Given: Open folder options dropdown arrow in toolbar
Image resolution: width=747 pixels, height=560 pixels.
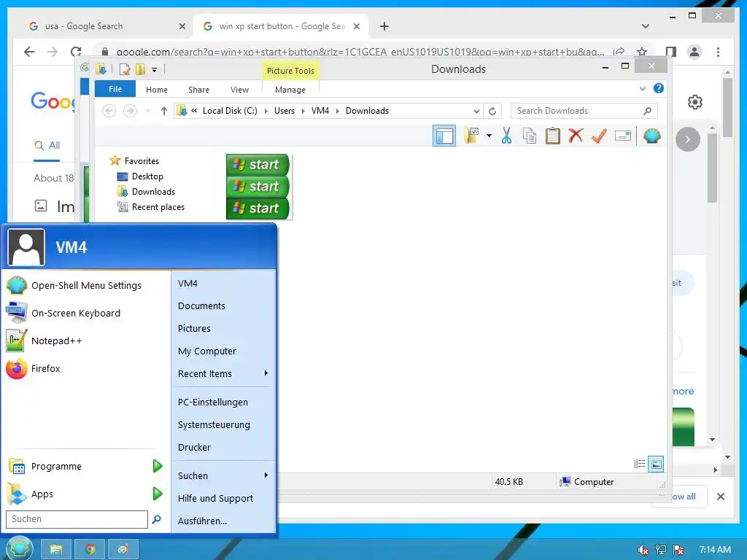Looking at the screenshot, I should pyautogui.click(x=489, y=136).
